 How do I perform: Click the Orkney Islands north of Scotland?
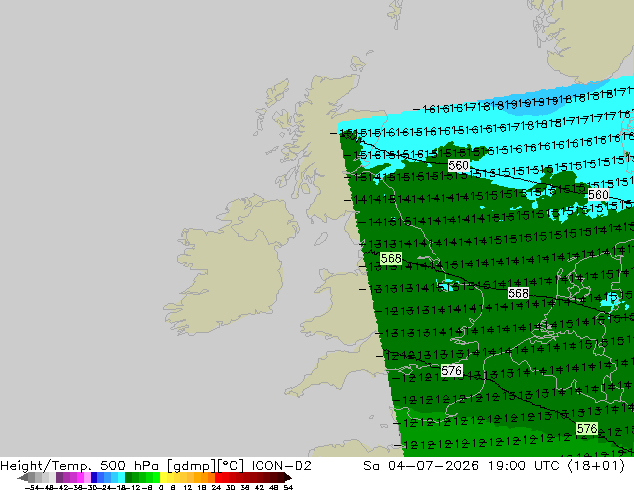(359, 62)
